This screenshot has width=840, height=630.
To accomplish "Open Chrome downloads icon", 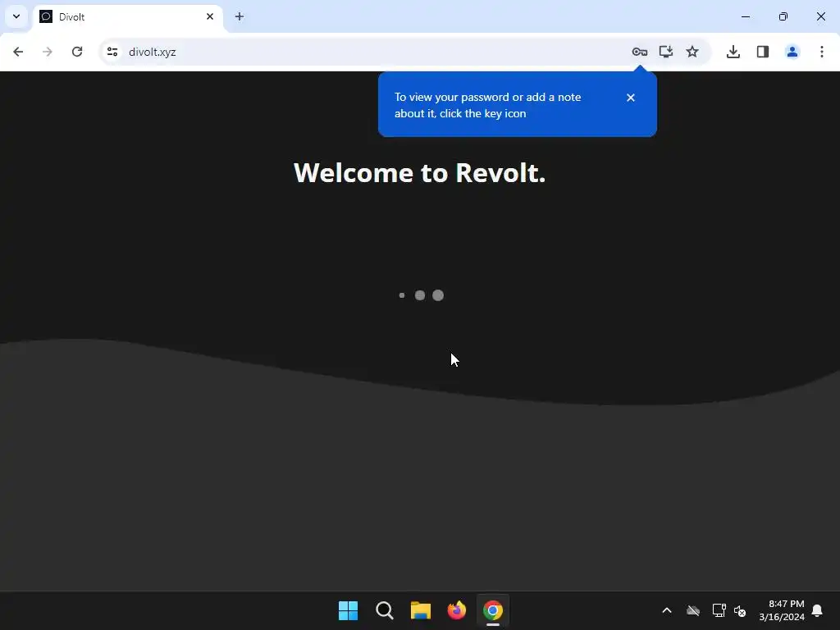I will pyautogui.click(x=733, y=52).
